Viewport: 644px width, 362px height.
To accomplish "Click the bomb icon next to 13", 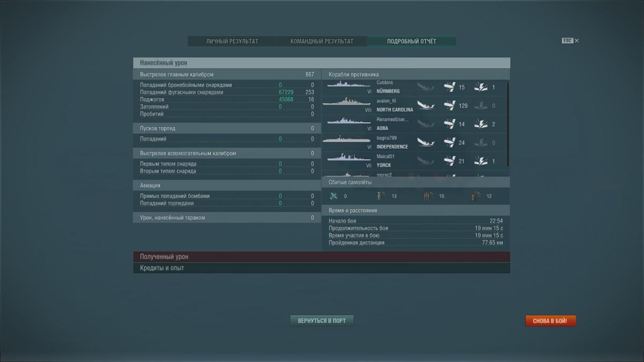I will 382,196.
